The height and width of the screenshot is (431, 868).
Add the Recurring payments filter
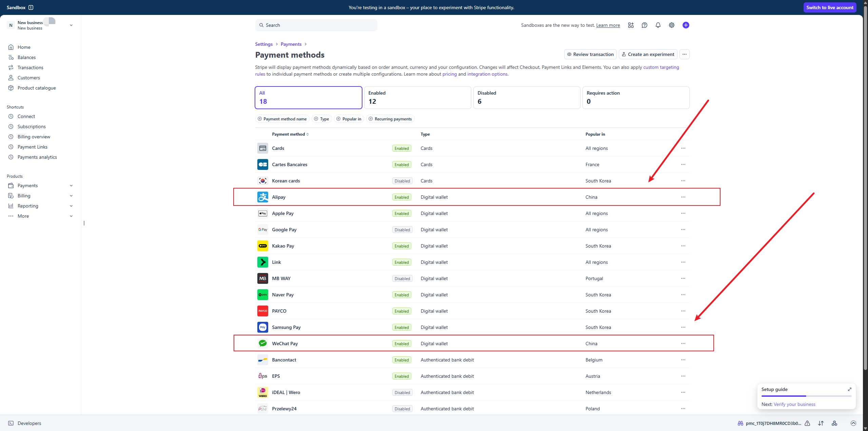[390, 119]
